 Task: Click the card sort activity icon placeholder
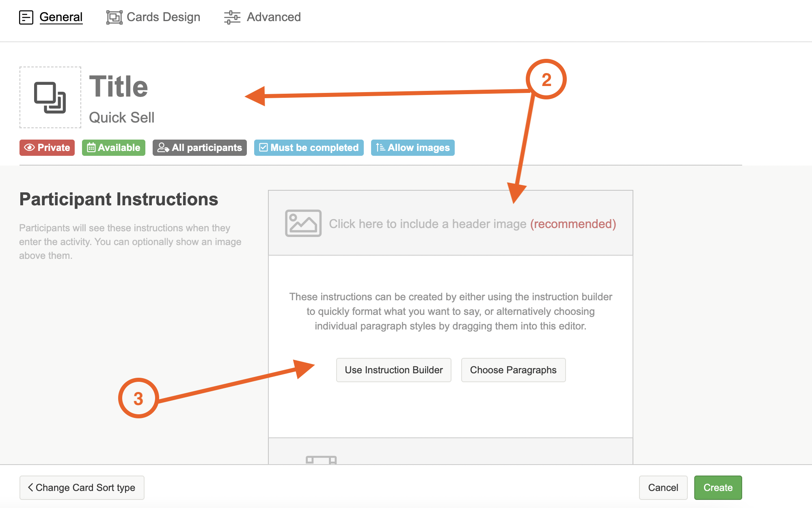(x=50, y=97)
